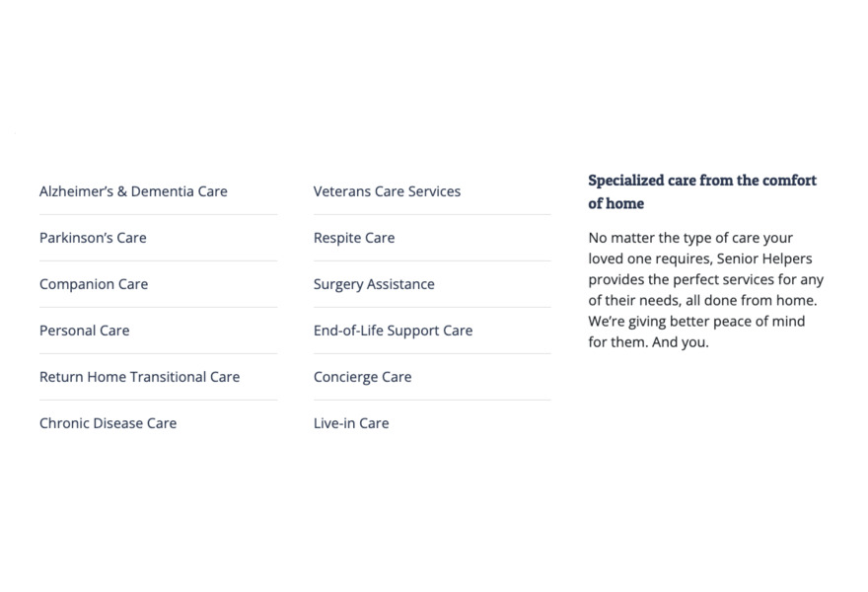
Task: Choose the Surgery Assistance link
Action: click(x=374, y=284)
